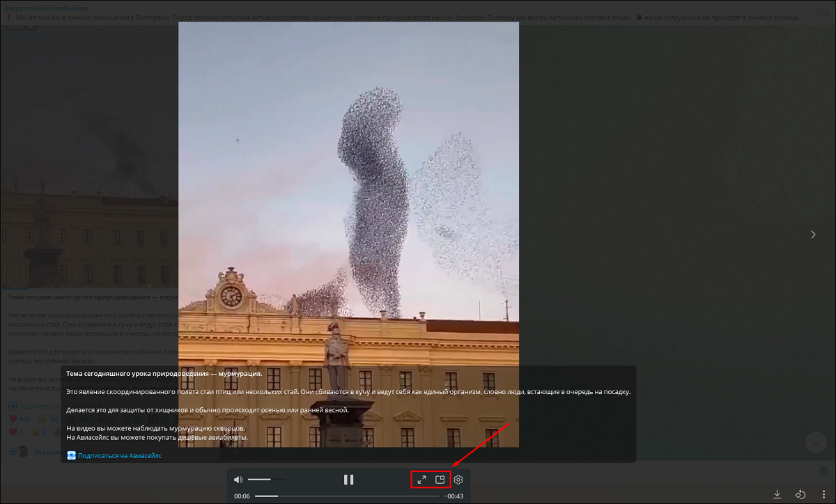Click the remaining time -00:43
This screenshot has width=836, height=504.
454,496
